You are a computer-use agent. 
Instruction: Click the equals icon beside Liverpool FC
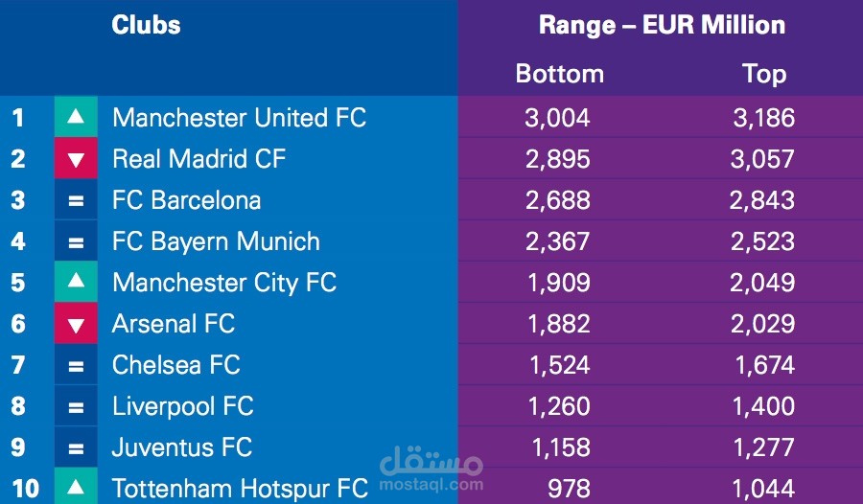[76, 406]
